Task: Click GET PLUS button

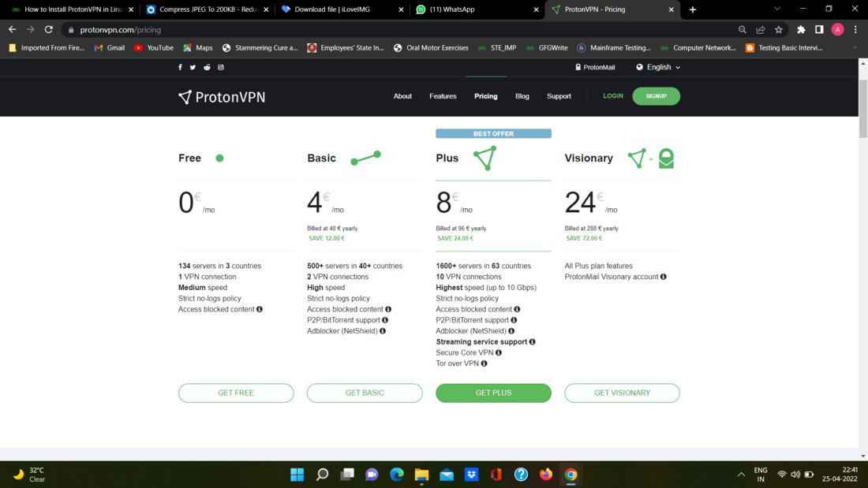Action: [493, 393]
